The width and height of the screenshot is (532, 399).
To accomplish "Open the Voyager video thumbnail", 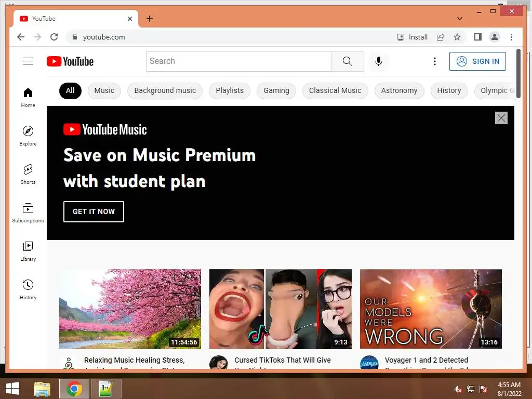I will (x=431, y=309).
